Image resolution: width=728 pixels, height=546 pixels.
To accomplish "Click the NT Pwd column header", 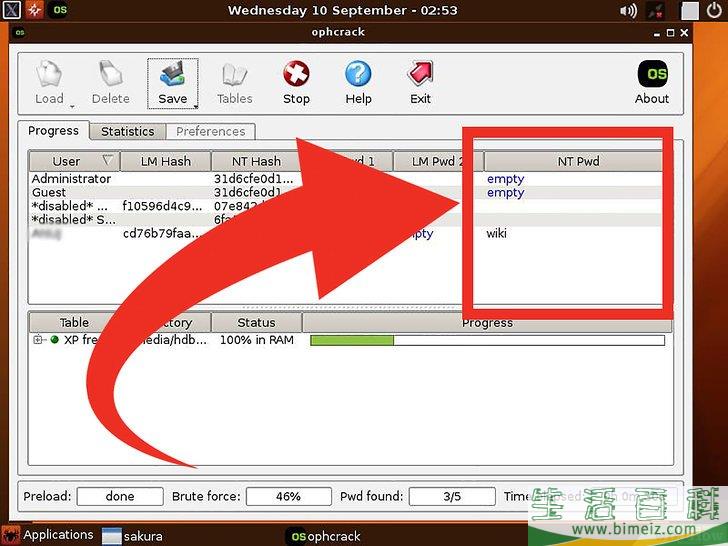I will pyautogui.click(x=578, y=161).
